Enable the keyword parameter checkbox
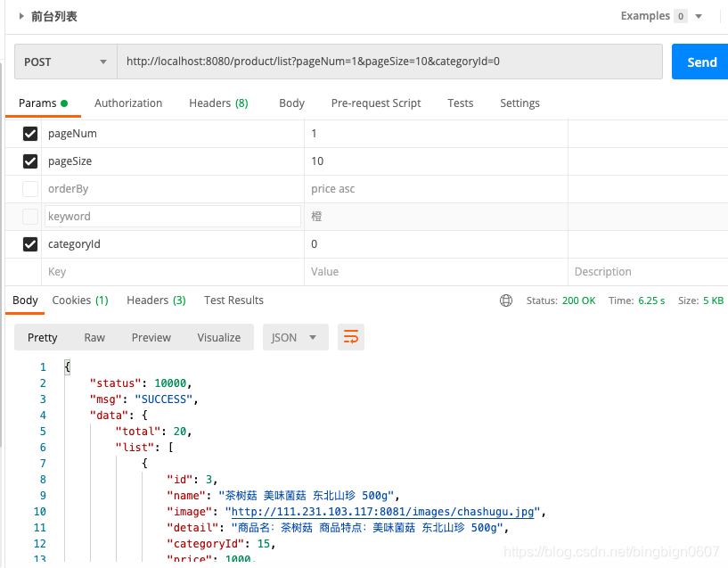The width and height of the screenshot is (728, 568). pos(30,217)
